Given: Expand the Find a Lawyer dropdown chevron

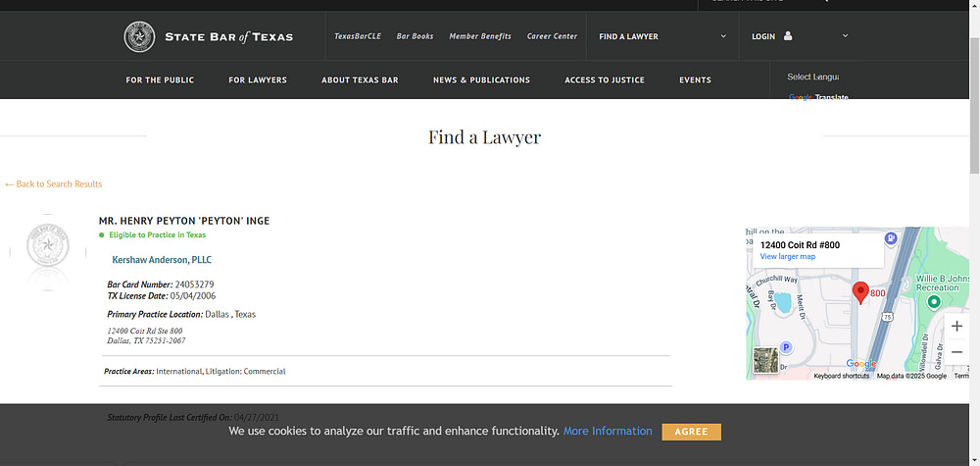Looking at the screenshot, I should point(723,36).
